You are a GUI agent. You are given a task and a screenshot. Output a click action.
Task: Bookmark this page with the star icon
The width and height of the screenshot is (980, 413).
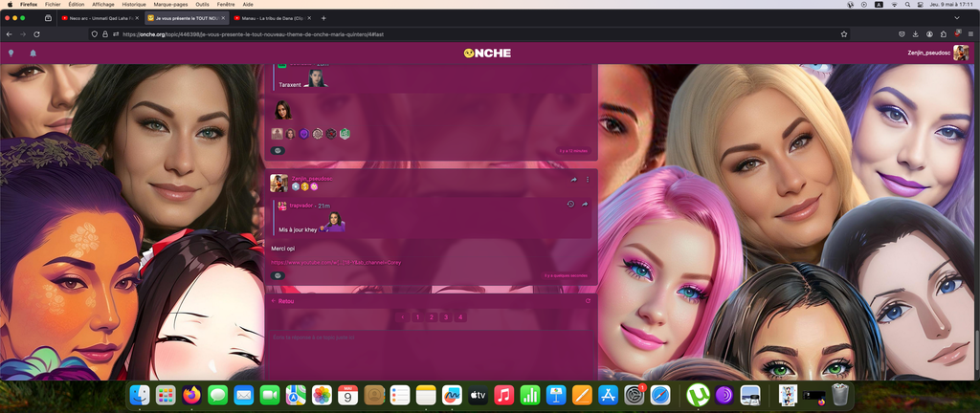click(x=844, y=33)
